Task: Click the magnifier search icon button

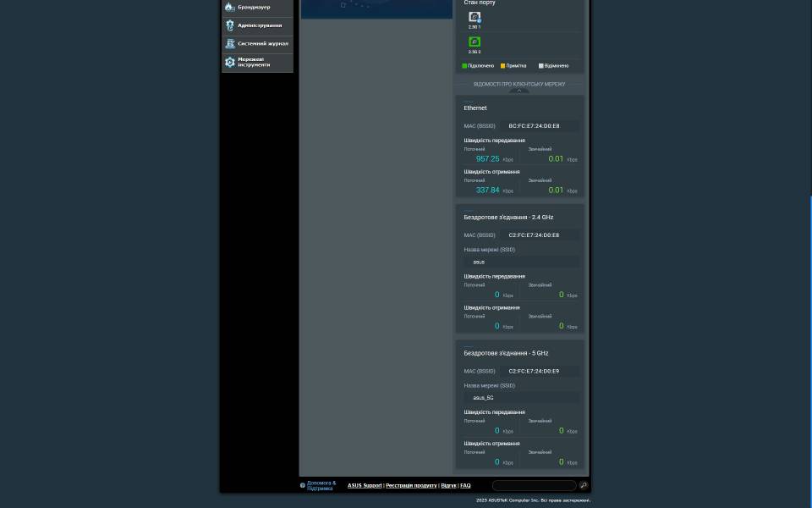Action: pos(584,486)
